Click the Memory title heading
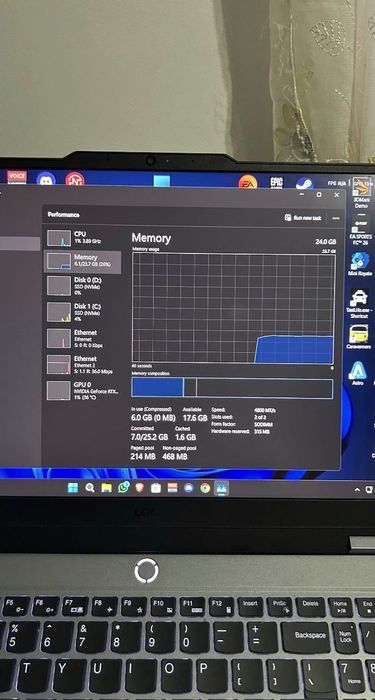The image size is (375, 700). (x=151, y=238)
